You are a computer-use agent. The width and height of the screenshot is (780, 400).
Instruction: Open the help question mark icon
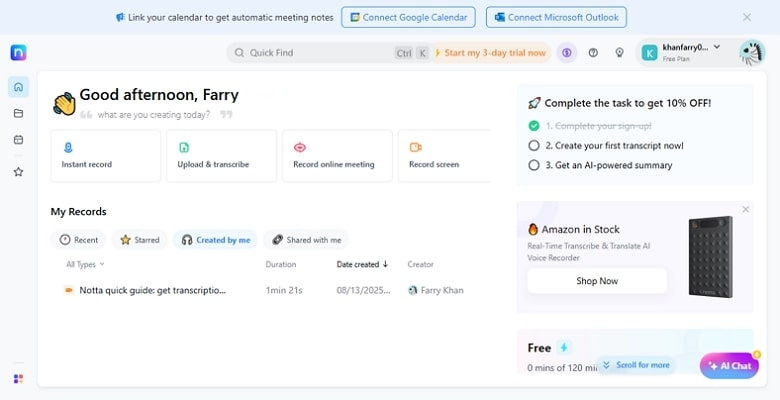593,53
